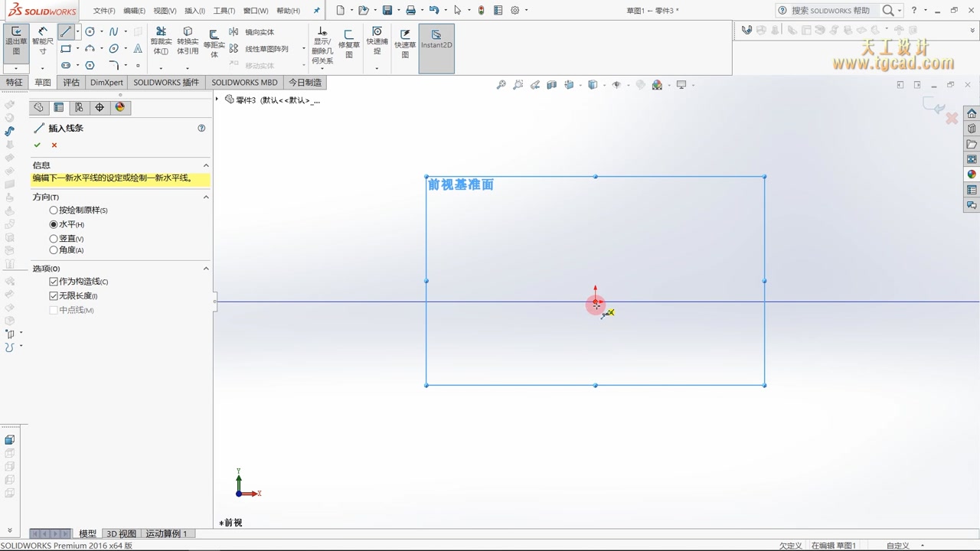Image resolution: width=980 pixels, height=551 pixels.
Task: Open the DisplayManager color ball tab
Action: 119,107
